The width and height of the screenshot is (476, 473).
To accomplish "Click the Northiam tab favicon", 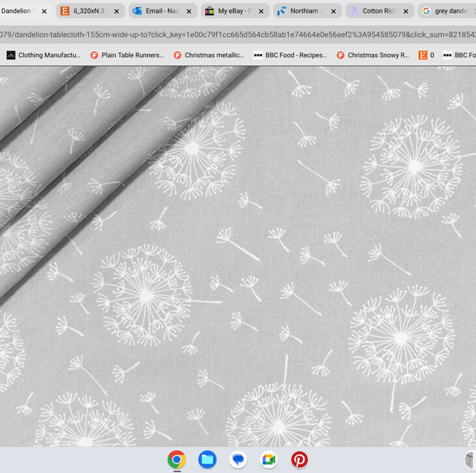I will [x=281, y=11].
